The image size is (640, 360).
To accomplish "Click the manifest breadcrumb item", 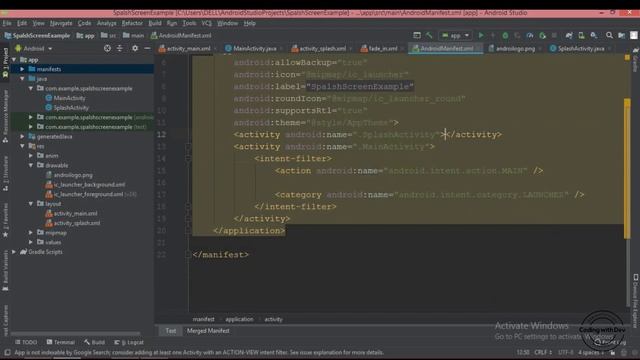I will click(203, 320).
